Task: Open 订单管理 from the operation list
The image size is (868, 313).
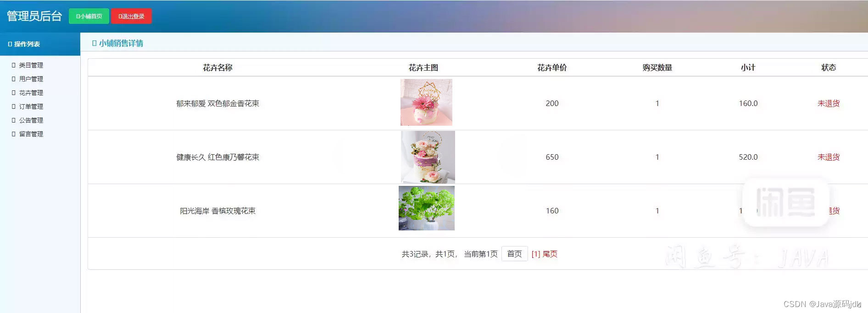Action: point(31,106)
